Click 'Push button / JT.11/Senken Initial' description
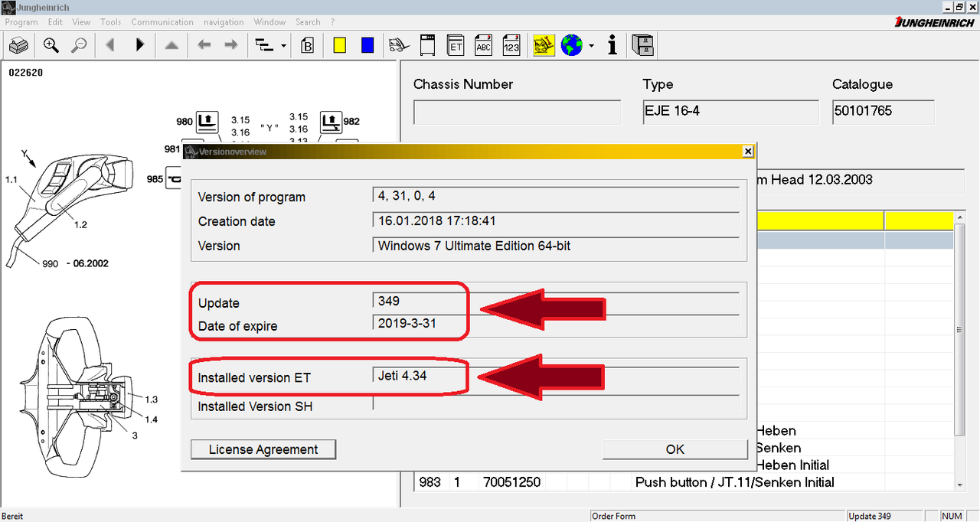The width and height of the screenshot is (980, 522). pos(735,482)
